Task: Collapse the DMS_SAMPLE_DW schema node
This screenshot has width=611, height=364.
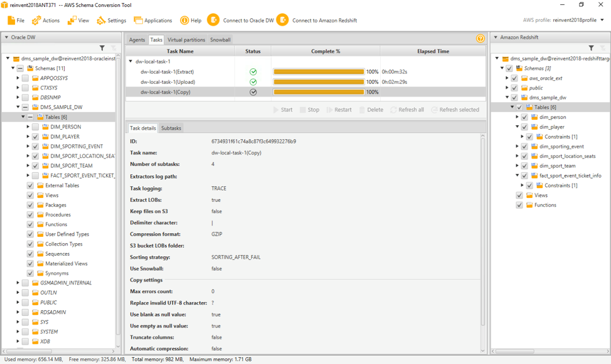Action: pyautogui.click(x=18, y=107)
